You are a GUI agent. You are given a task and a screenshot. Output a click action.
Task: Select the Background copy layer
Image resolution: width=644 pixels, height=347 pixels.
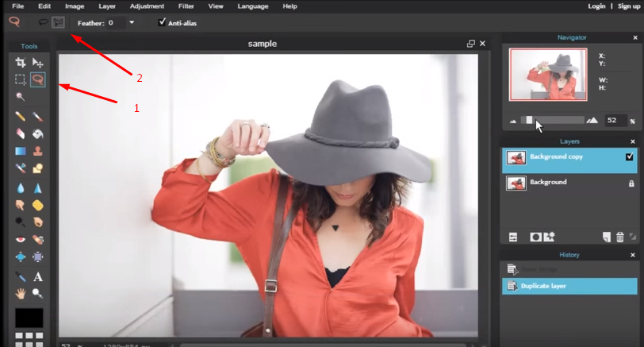(x=569, y=160)
